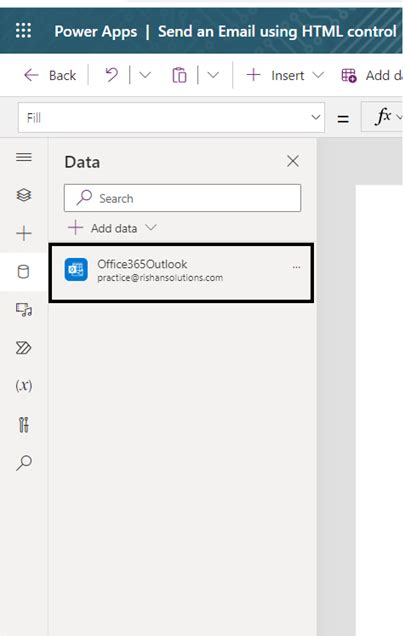Viewport: 405px width, 636px height.
Task: Click the Power Apps title
Action: [x=95, y=32]
